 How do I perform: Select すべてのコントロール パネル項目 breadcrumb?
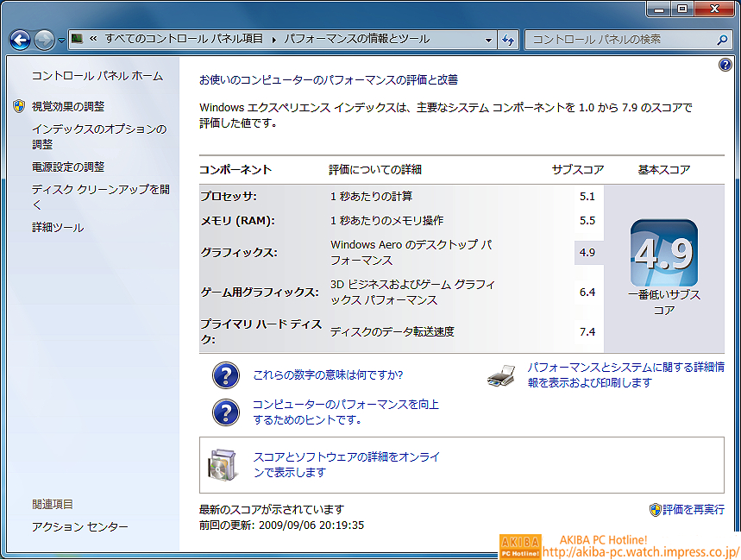click(185, 40)
